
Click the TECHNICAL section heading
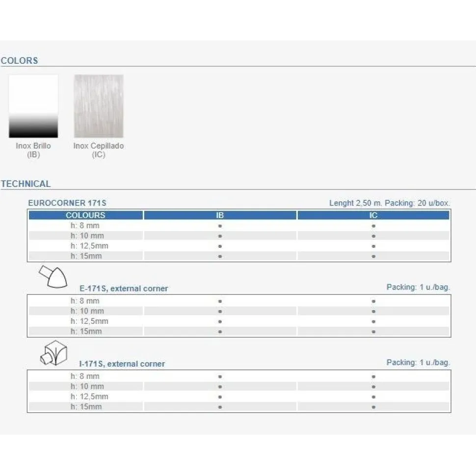tap(26, 184)
